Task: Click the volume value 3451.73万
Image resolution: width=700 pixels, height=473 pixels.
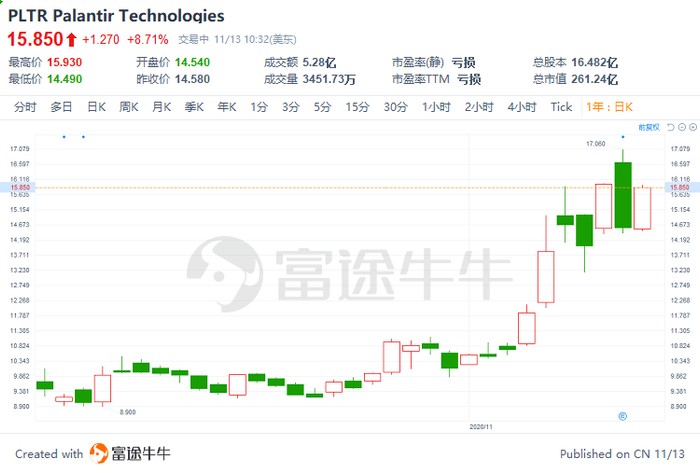Action: pyautogui.click(x=329, y=79)
